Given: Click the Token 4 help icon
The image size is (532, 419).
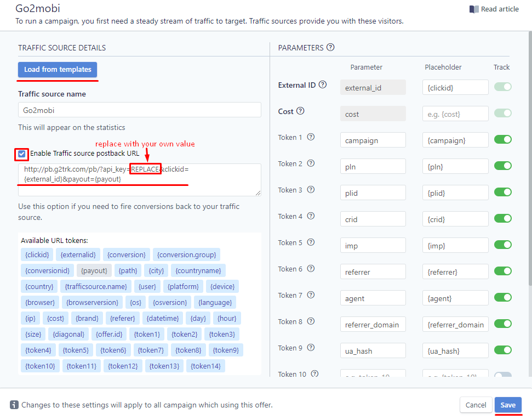Looking at the screenshot, I should [311, 216].
